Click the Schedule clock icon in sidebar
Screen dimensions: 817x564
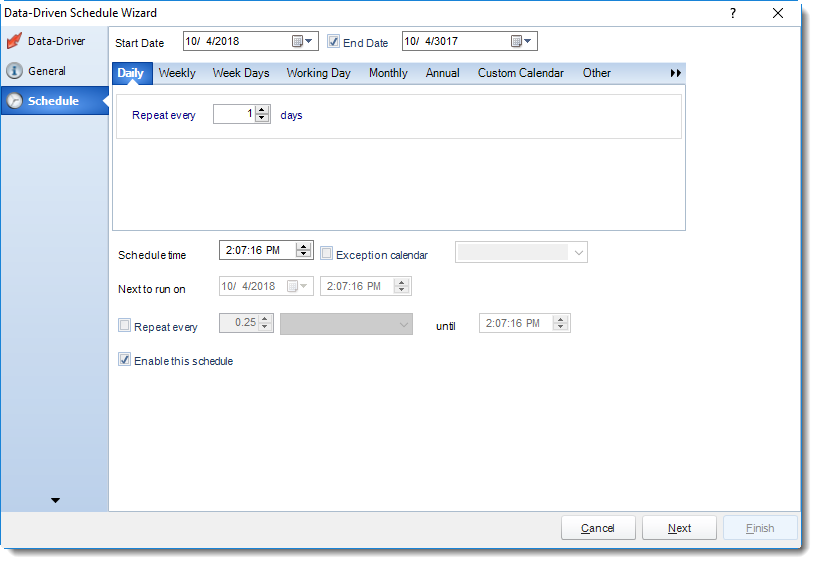click(x=15, y=101)
